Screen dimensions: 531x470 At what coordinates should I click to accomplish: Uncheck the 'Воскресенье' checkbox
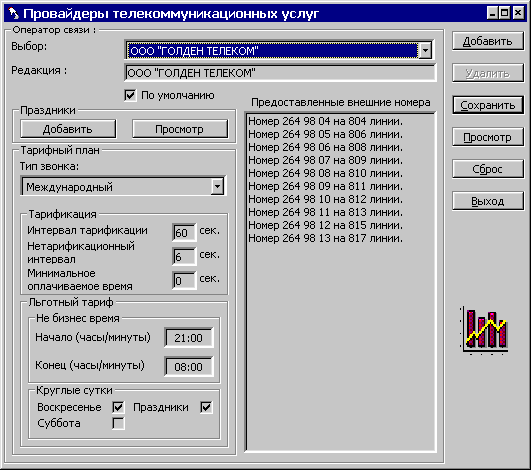click(118, 407)
